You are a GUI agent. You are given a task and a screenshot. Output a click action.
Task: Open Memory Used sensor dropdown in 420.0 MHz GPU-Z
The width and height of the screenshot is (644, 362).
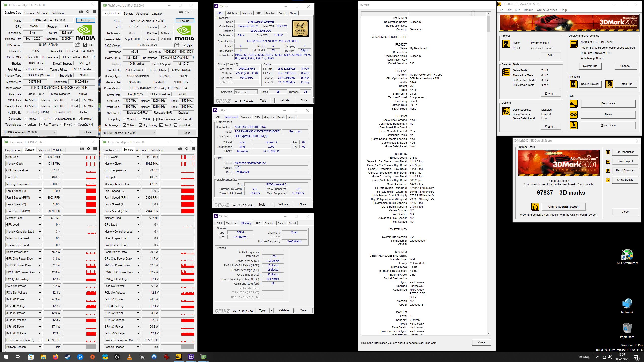(x=40, y=218)
